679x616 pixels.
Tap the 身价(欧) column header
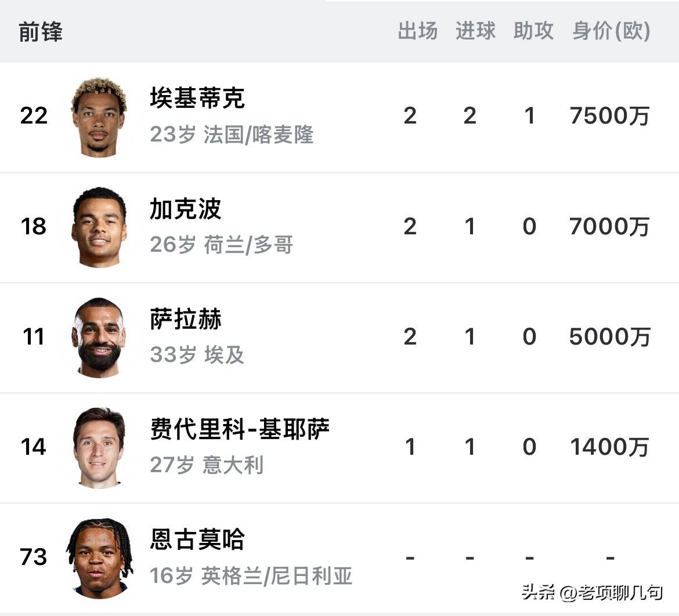point(611,31)
